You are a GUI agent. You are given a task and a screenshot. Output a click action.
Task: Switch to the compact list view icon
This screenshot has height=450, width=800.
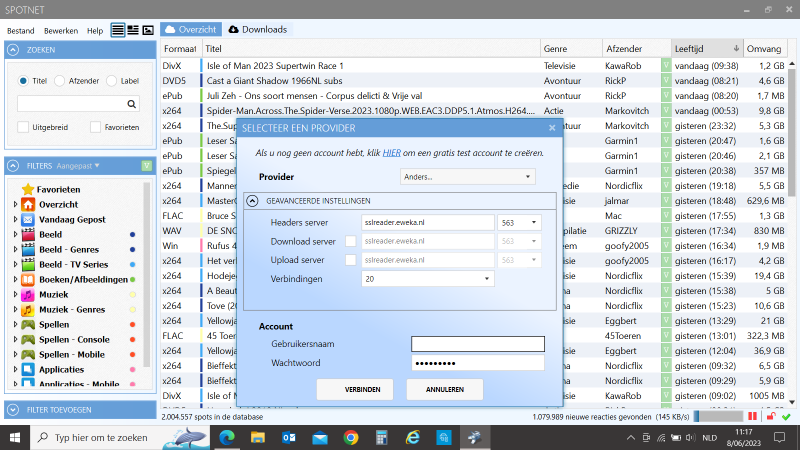pos(118,30)
